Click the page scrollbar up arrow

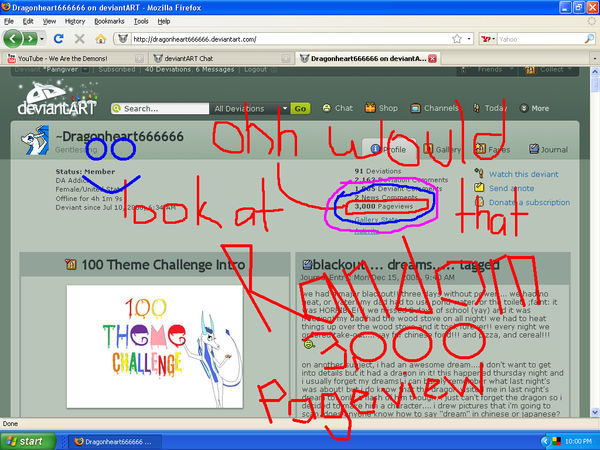pos(595,71)
